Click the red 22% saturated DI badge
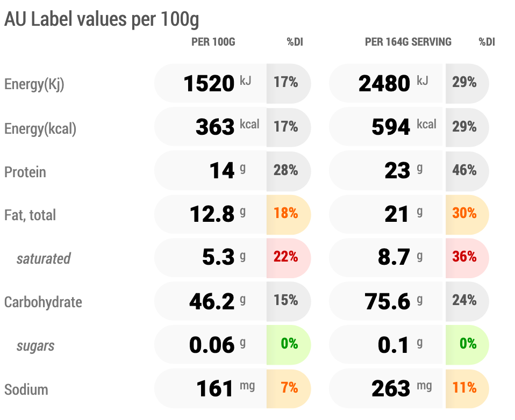The width and height of the screenshot is (515, 420). point(286,257)
